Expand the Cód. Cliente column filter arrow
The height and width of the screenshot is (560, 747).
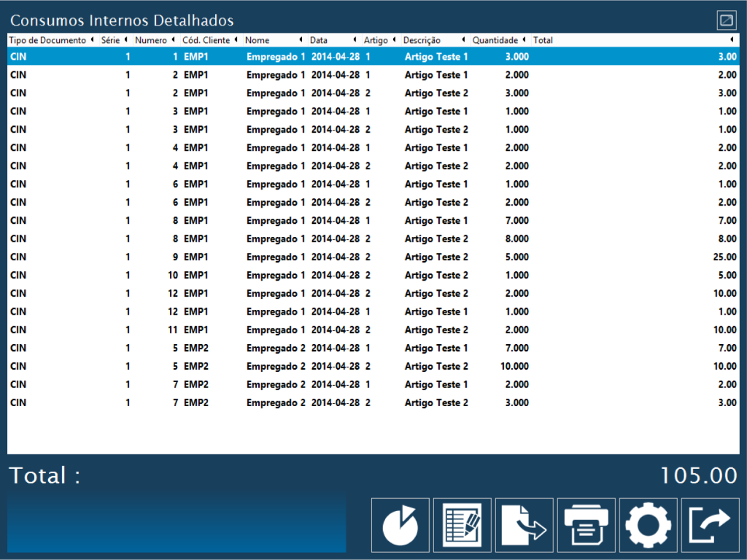coord(236,40)
